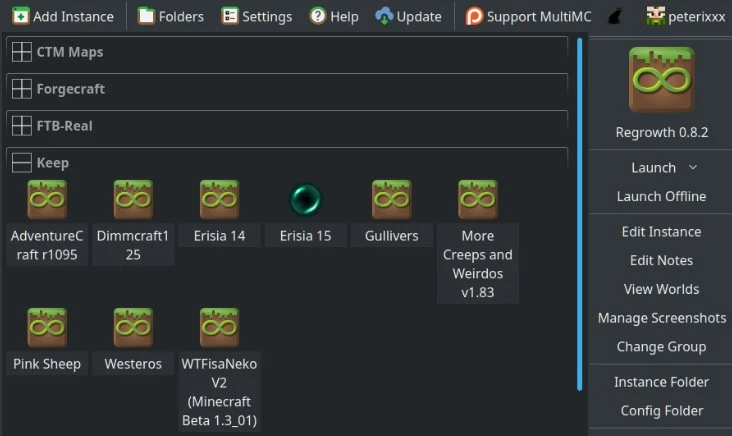Click the Pink Sheep name label
Viewport: 732px width, 436px height.
pyautogui.click(x=47, y=364)
